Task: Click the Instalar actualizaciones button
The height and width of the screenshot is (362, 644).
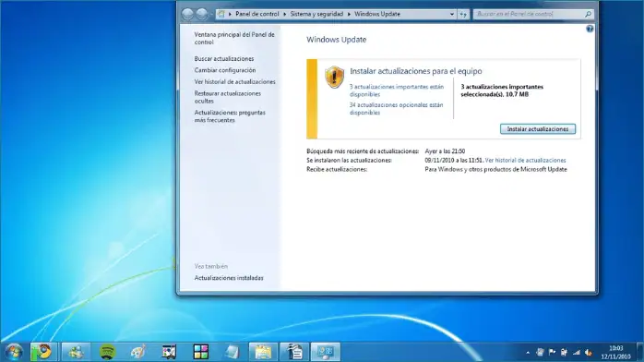Action: (538, 129)
